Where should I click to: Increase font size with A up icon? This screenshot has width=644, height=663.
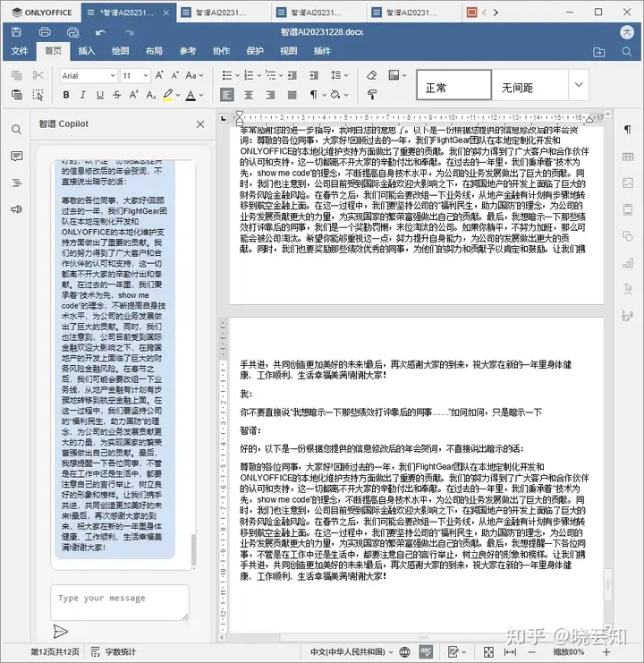coord(159,75)
